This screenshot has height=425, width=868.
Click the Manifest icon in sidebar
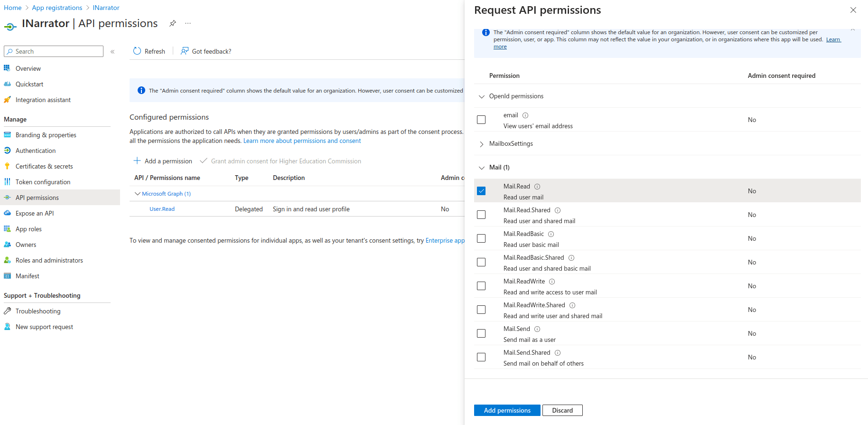click(x=7, y=276)
